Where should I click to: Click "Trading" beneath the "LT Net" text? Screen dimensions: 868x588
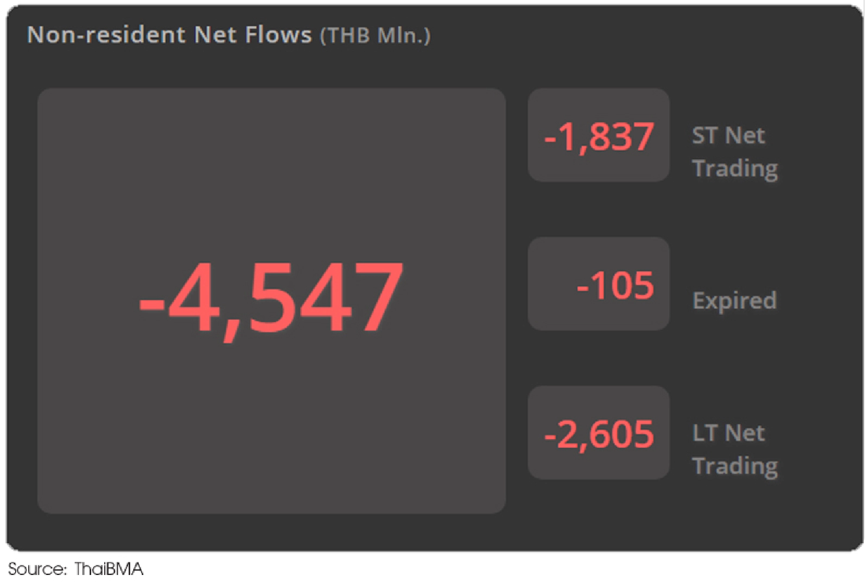click(x=735, y=466)
